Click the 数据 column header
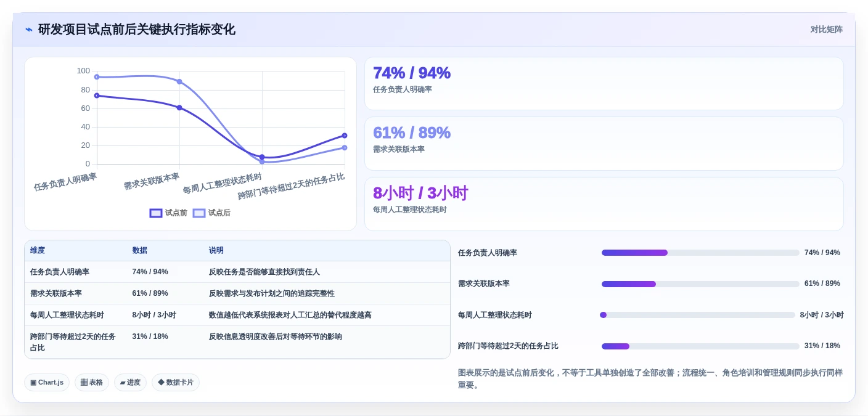Image resolution: width=868 pixels, height=416 pixels. (139, 251)
